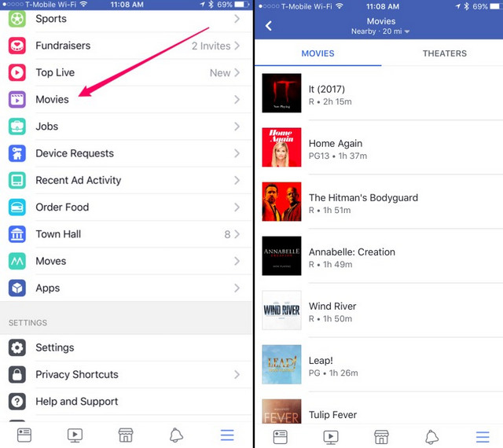Tap The Hitman's Bodyguard poster thumbnail

[x=281, y=201]
